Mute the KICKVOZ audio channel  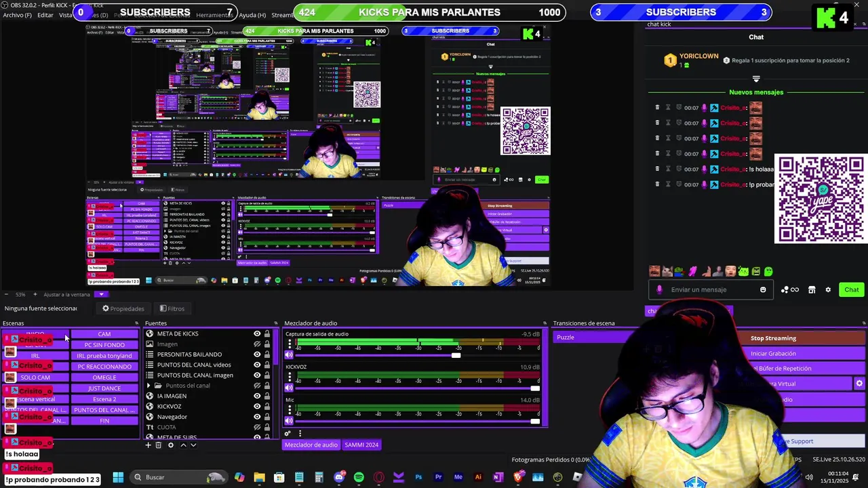pyautogui.click(x=289, y=388)
